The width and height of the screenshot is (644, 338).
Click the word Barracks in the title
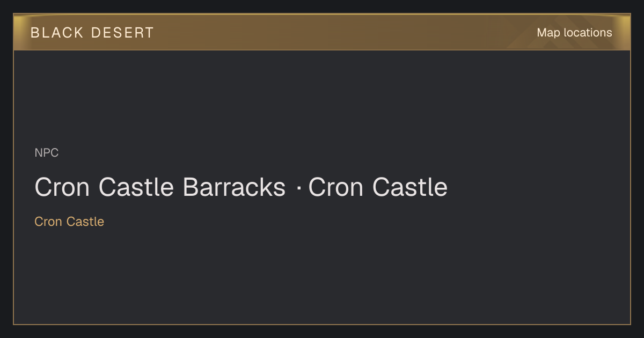tap(234, 187)
